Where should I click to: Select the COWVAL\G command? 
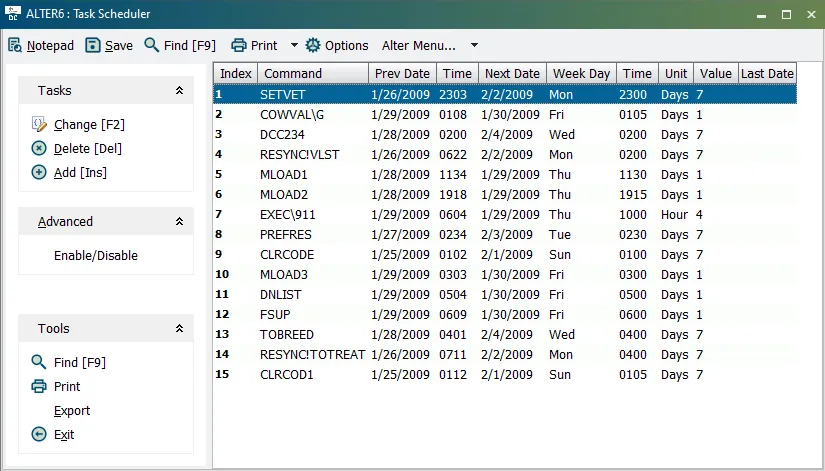[292, 115]
